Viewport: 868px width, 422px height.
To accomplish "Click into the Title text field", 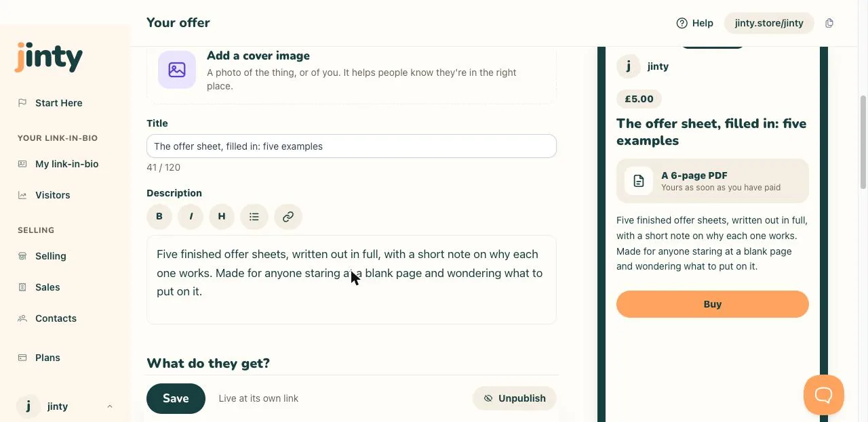I will pos(351,146).
